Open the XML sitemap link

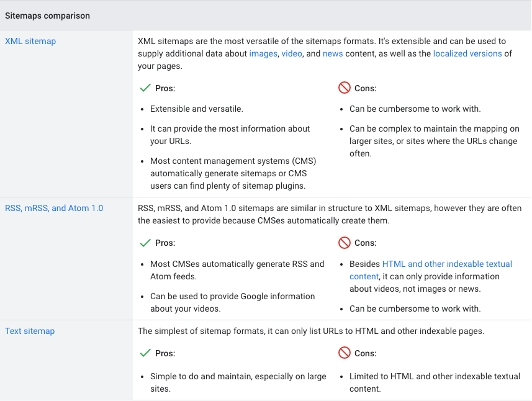coord(30,41)
